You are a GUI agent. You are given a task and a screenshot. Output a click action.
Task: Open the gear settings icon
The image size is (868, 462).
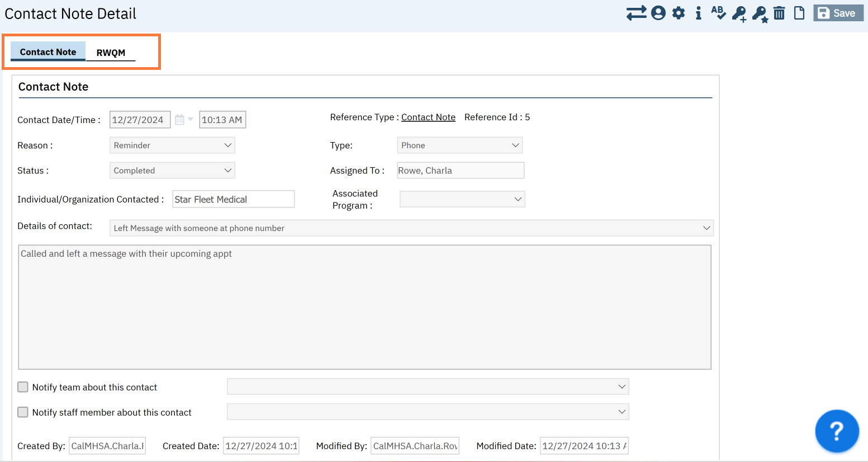tap(679, 13)
